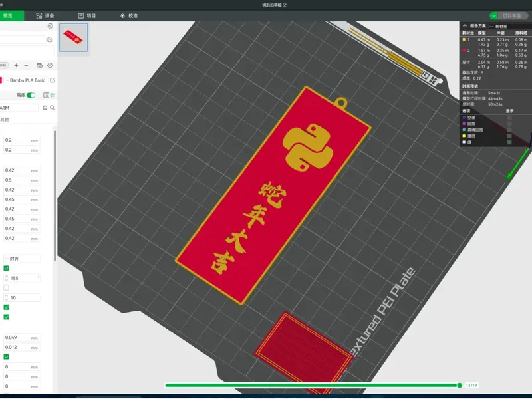This screenshot has height=399, width=532.
Task: Open filament settings gear next to AMS sync
Action: pyautogui.click(x=50, y=65)
